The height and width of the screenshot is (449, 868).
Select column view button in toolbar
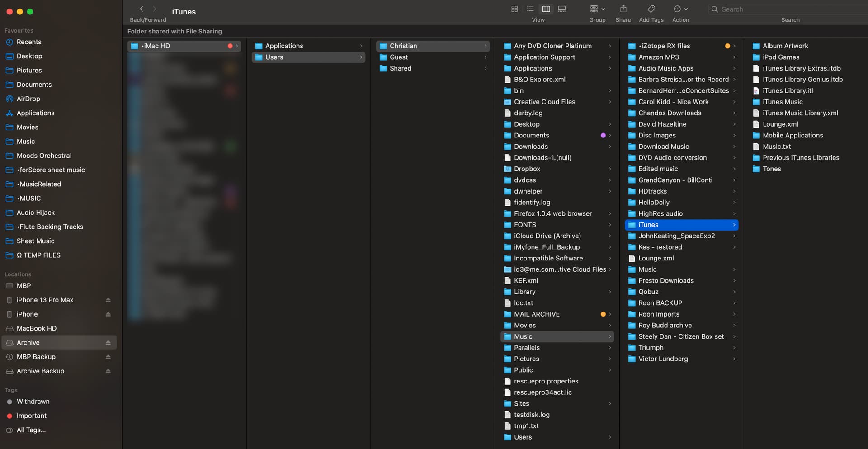pos(546,9)
